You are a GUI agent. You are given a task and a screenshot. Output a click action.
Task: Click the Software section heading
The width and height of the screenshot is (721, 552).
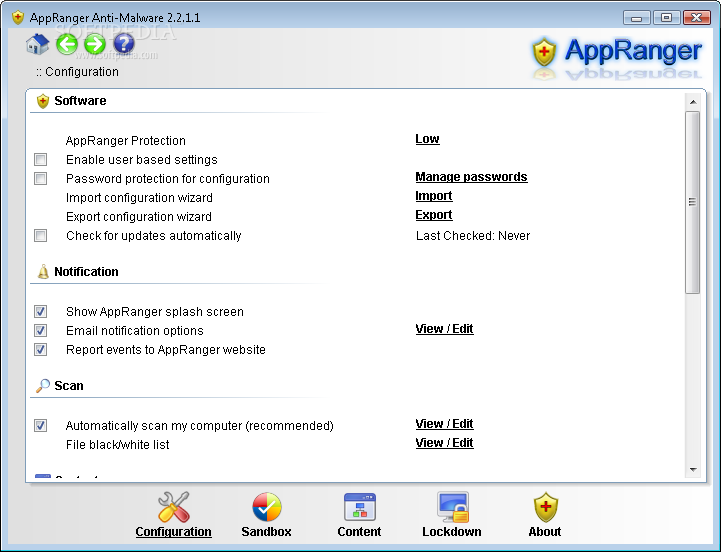80,101
